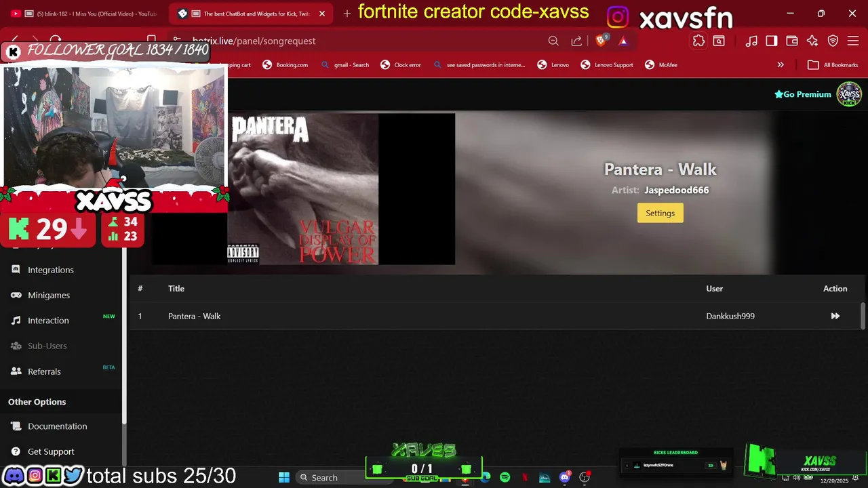
Task: Click the Pantera - Walk row title
Action: pyautogui.click(x=194, y=316)
